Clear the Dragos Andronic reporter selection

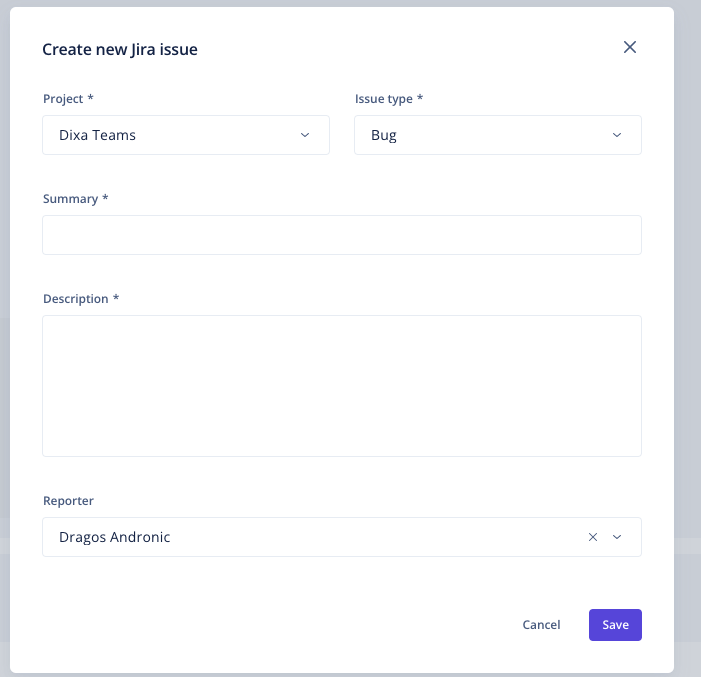coord(593,537)
